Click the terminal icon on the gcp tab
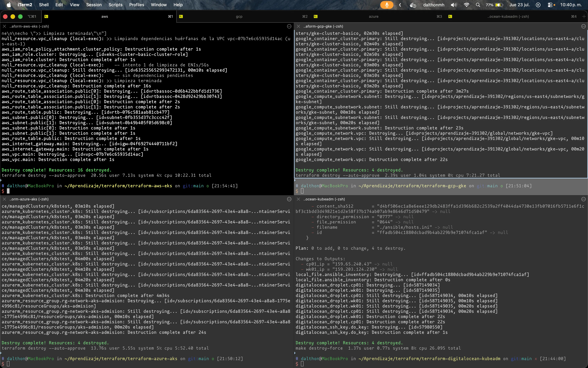 point(181,17)
